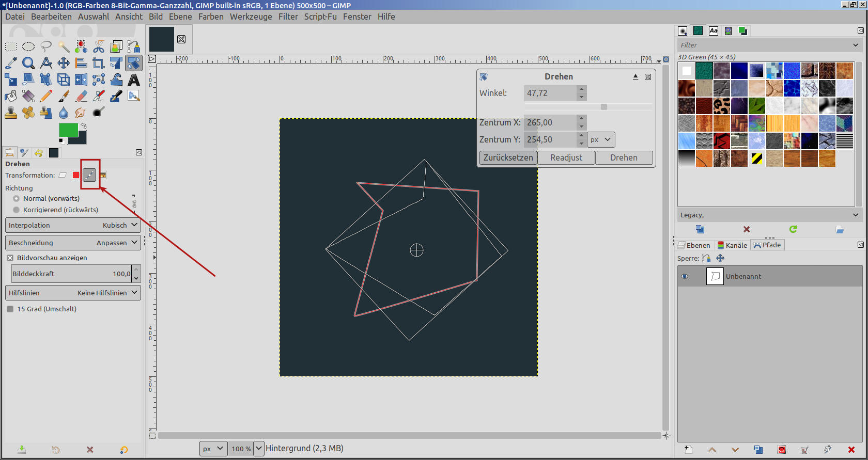This screenshot has width=868, height=460.
Task: Open the Beschneidung Anpassen dropdown
Action: pos(73,243)
